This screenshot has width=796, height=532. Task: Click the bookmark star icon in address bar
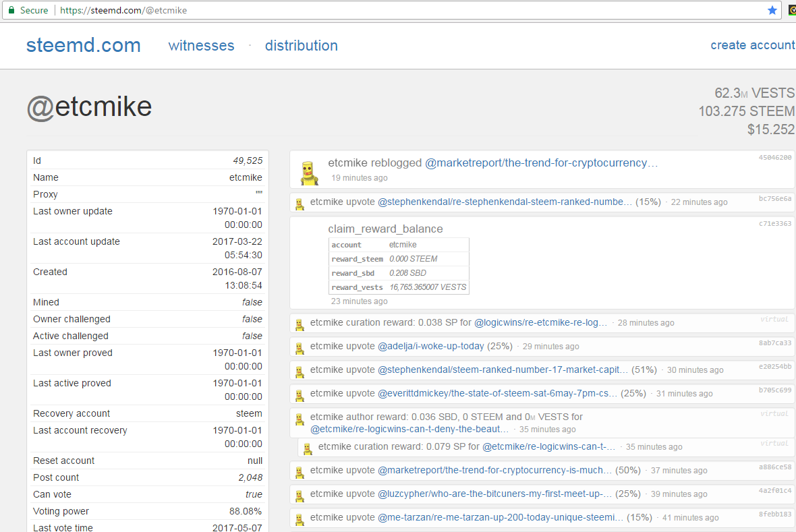click(772, 10)
